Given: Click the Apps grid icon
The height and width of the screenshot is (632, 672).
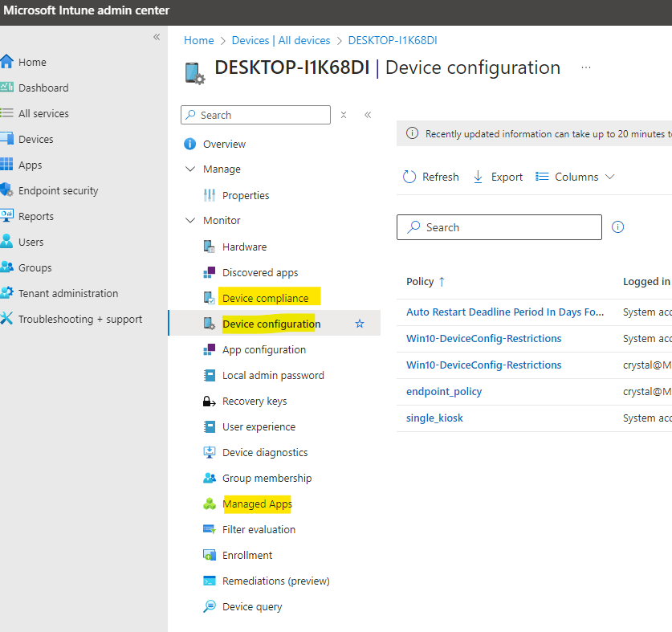Looking at the screenshot, I should pyautogui.click(x=6, y=164).
